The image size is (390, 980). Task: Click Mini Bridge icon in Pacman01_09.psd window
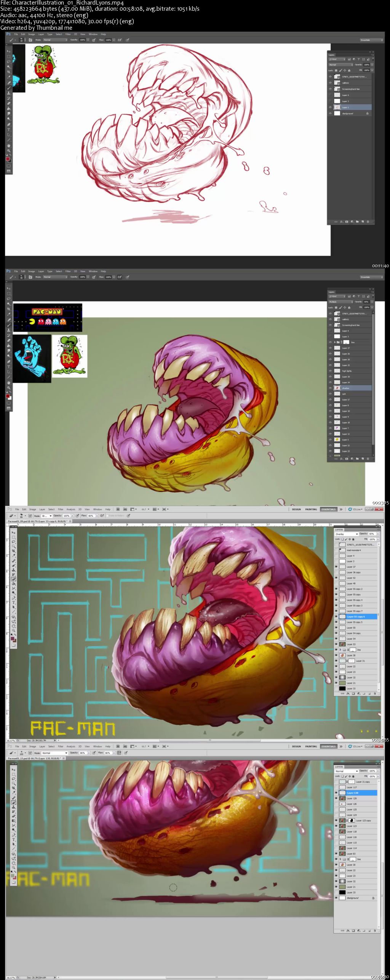click(125, 509)
